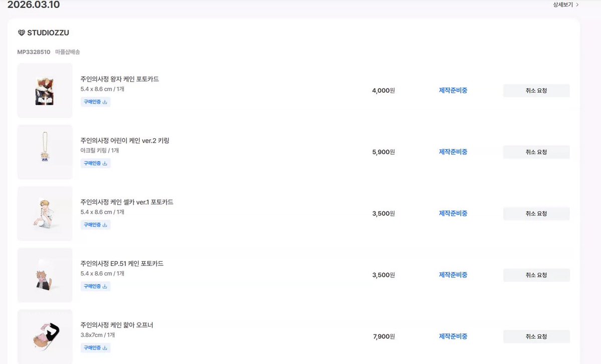
Task: Click 제작준비중 status of 어린이 케인 키링
Action: coord(453,152)
